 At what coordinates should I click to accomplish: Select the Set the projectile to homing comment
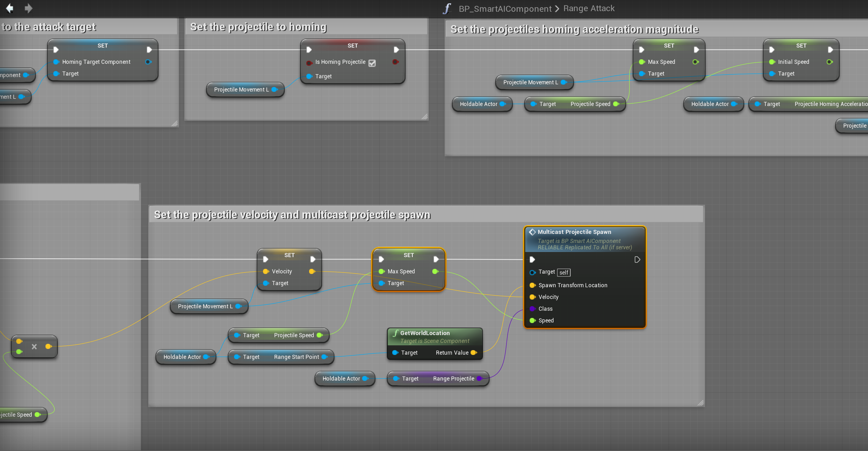(258, 27)
